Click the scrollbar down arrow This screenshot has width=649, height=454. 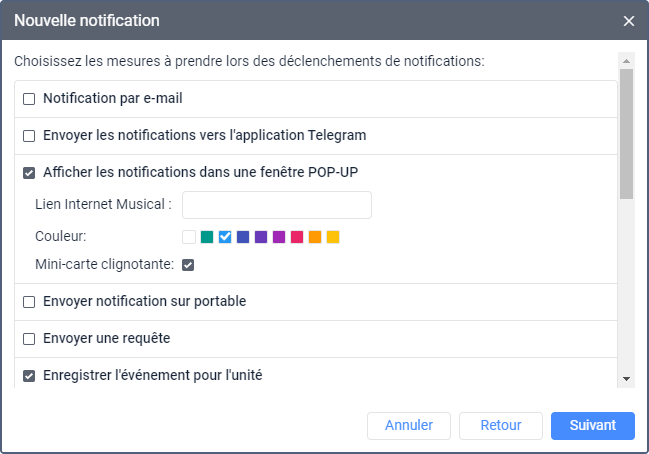(627, 379)
